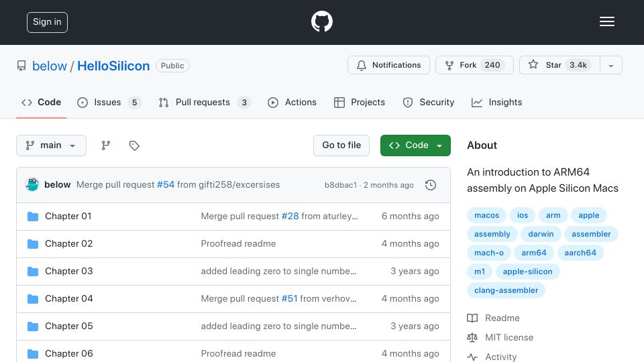644x362 pixels.
Task: Go to the Actions tab
Action: (x=292, y=102)
